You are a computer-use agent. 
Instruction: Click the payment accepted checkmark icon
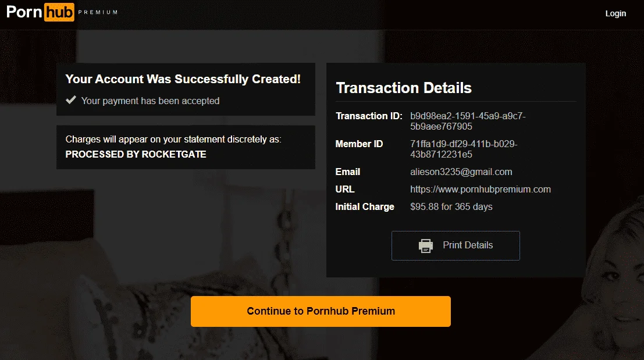pyautogui.click(x=71, y=100)
